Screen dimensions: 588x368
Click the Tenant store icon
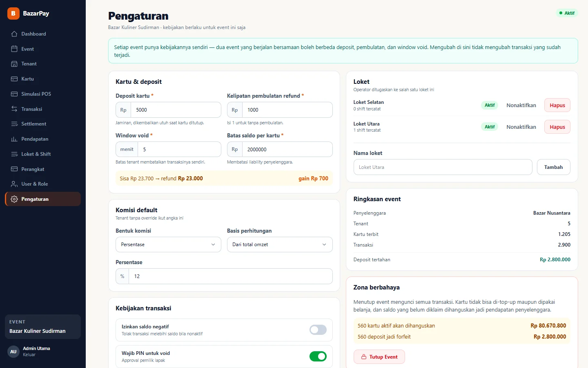point(14,64)
